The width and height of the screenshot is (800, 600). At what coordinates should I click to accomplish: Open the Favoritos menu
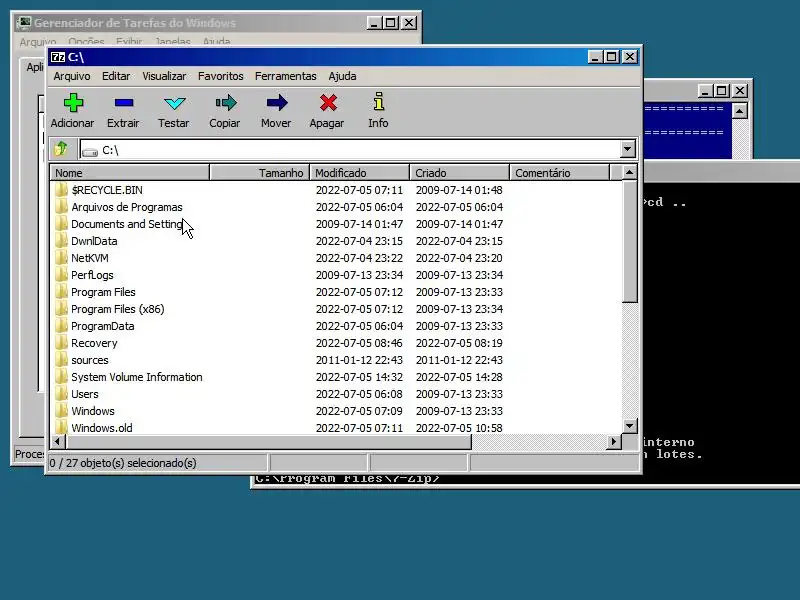coord(220,76)
